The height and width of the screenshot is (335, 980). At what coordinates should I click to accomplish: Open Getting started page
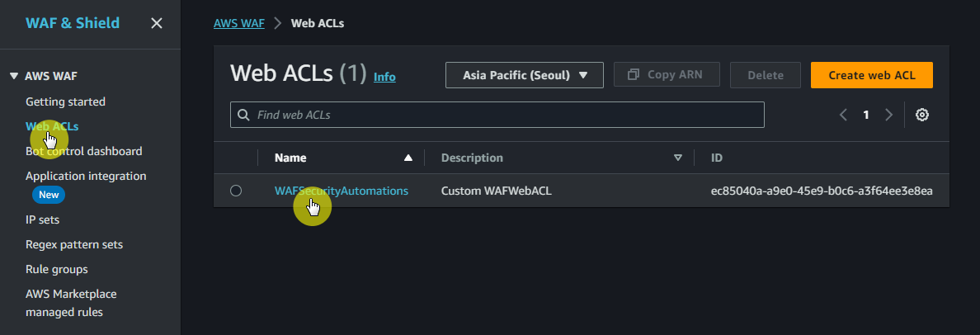click(65, 101)
